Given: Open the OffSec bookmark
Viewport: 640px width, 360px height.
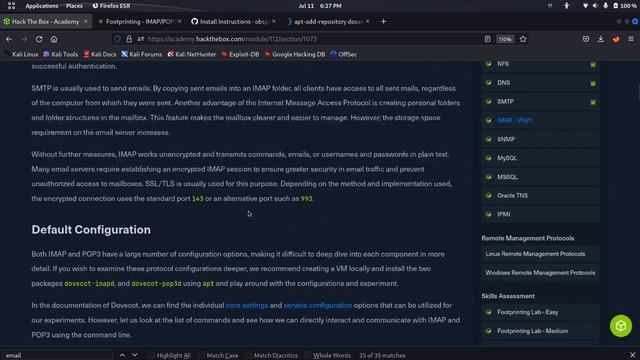Looking at the screenshot, I should tap(344, 54).
